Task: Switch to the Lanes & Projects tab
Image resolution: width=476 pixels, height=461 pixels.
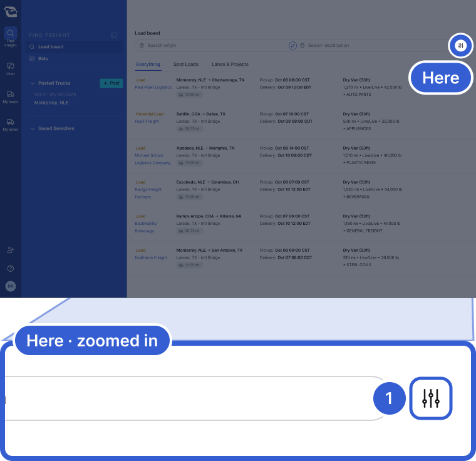Action: click(230, 64)
